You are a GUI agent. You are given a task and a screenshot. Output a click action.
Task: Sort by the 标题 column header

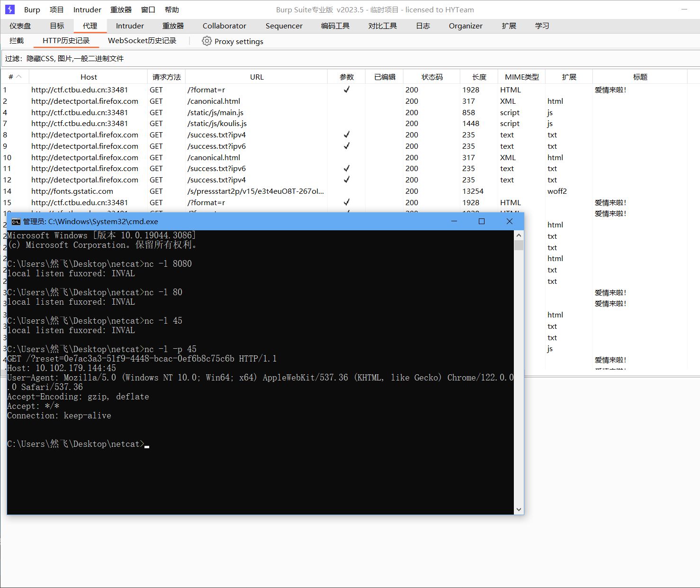[640, 77]
